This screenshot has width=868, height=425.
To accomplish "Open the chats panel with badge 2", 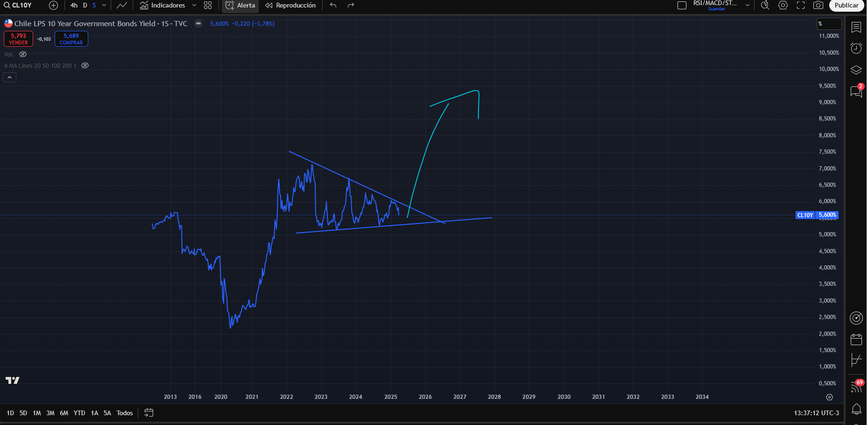I will pyautogui.click(x=856, y=92).
